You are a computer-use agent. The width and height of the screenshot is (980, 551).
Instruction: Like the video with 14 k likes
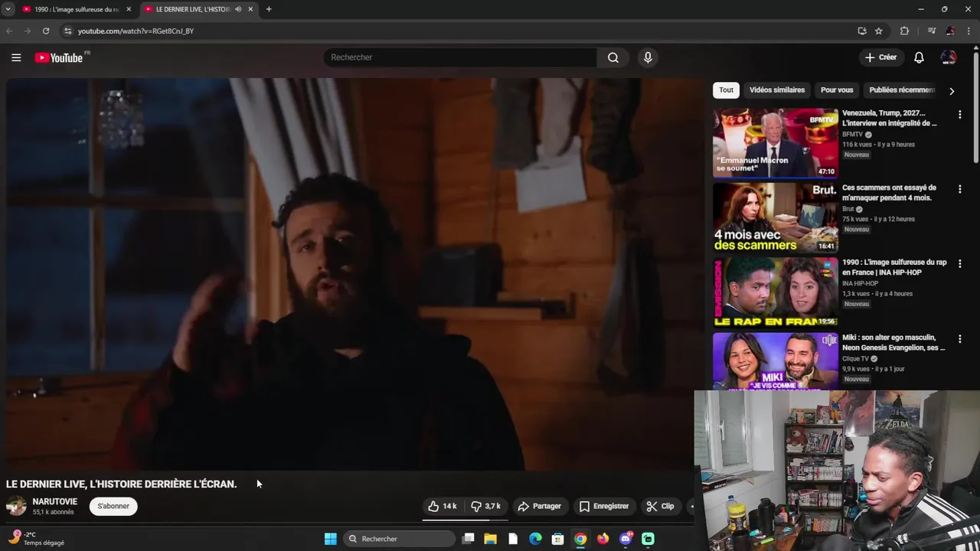click(442, 506)
